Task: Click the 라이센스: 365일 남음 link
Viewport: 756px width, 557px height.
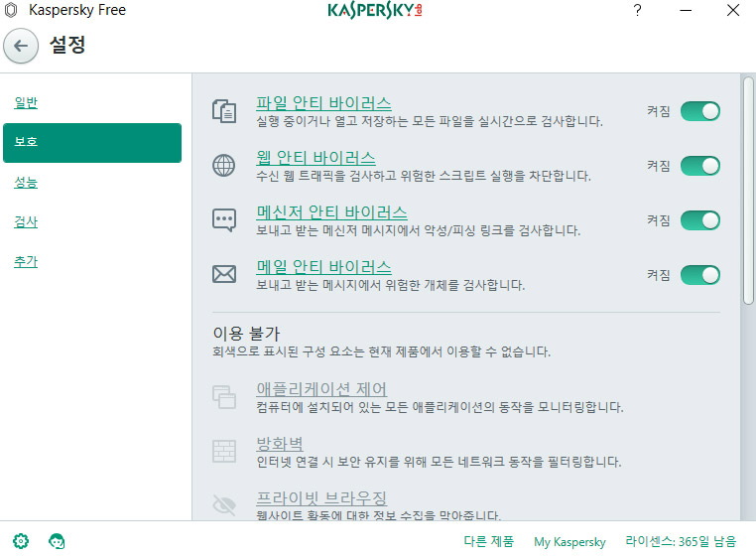Action: pyautogui.click(x=681, y=541)
